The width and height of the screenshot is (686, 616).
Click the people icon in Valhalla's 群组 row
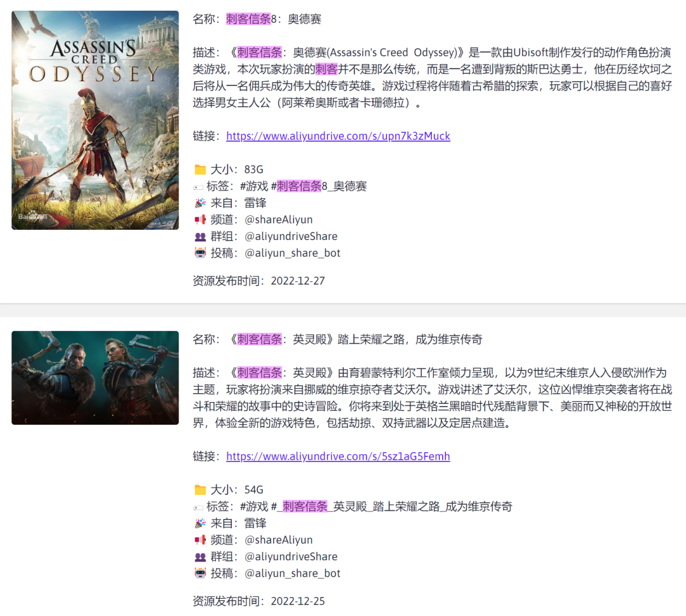point(200,557)
